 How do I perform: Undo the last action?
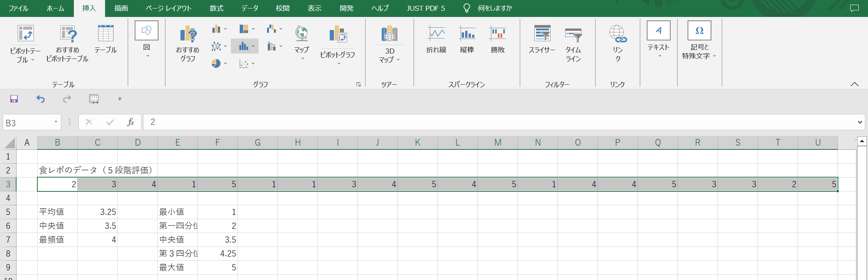40,99
